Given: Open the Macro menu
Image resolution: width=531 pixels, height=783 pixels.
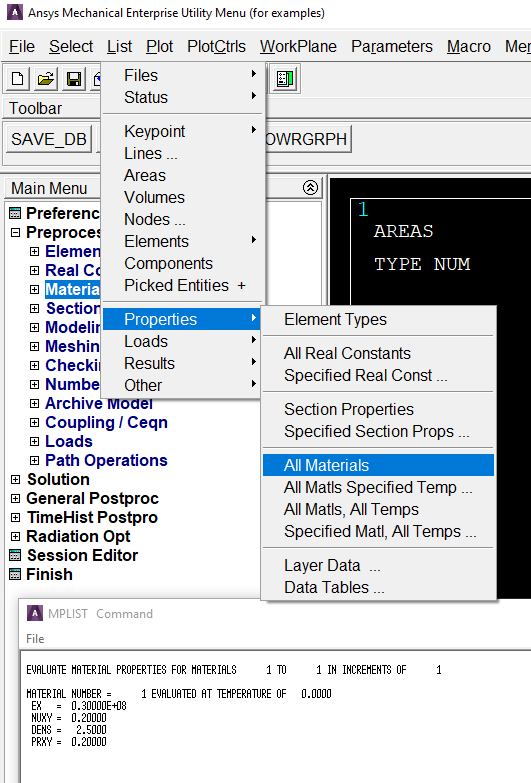Looking at the screenshot, I should click(469, 46).
